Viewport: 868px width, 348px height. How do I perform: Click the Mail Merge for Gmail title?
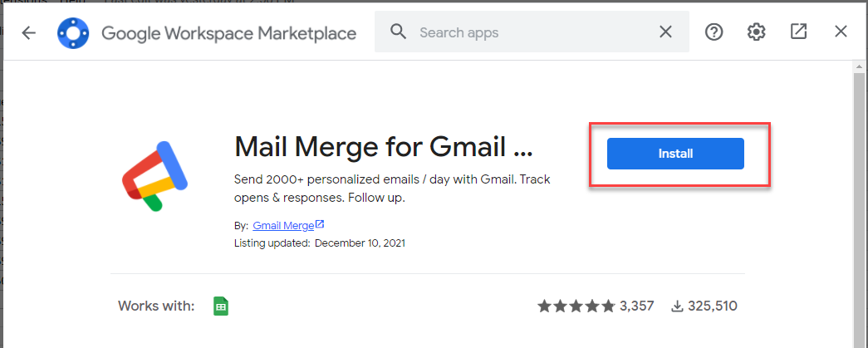pyautogui.click(x=384, y=148)
